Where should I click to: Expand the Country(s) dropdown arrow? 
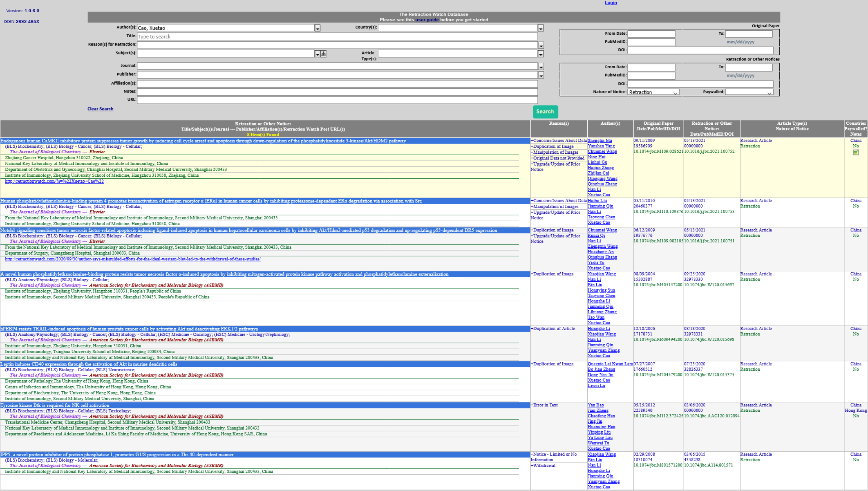(x=541, y=28)
